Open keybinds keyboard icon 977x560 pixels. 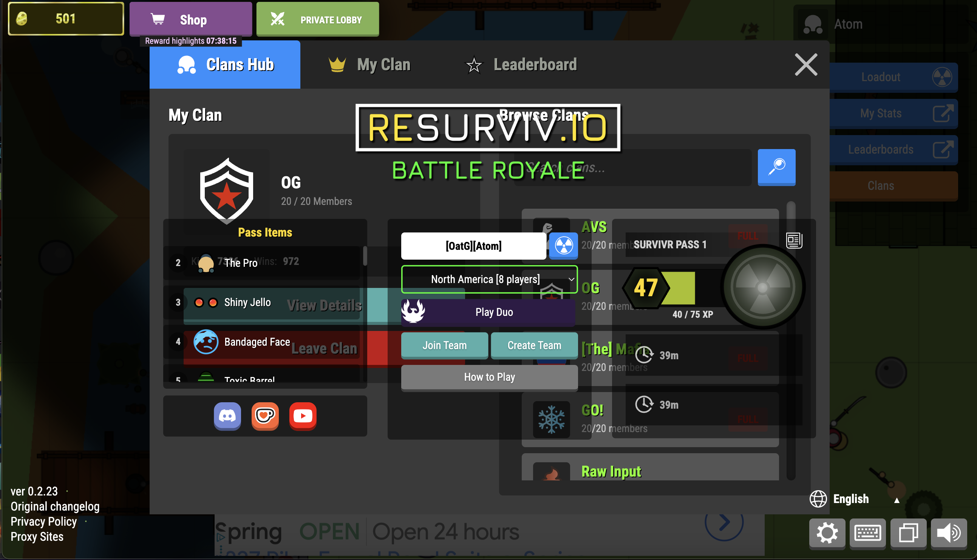tap(867, 533)
